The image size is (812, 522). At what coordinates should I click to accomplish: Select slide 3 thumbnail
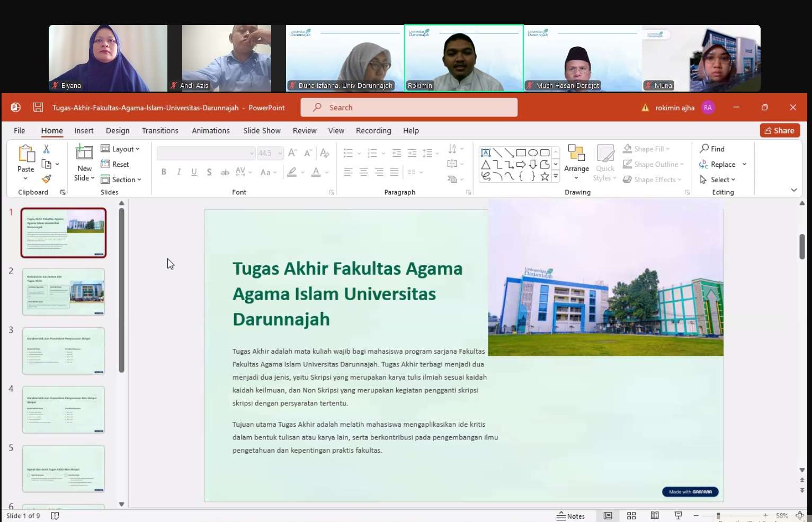64,350
